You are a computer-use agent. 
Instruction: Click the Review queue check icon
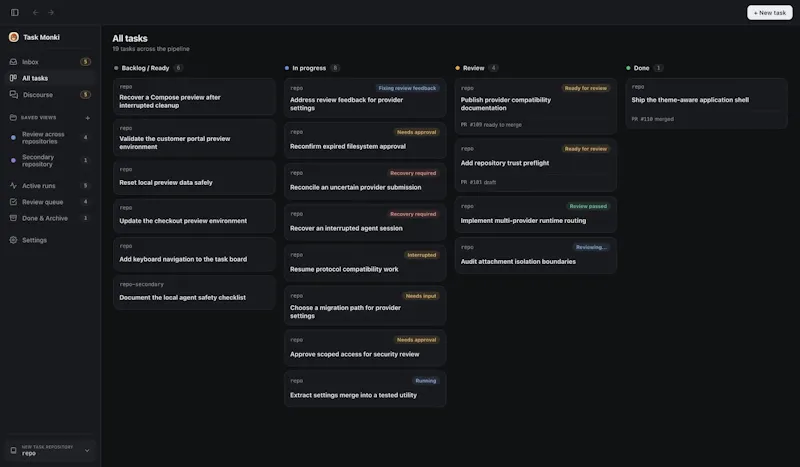pos(13,202)
